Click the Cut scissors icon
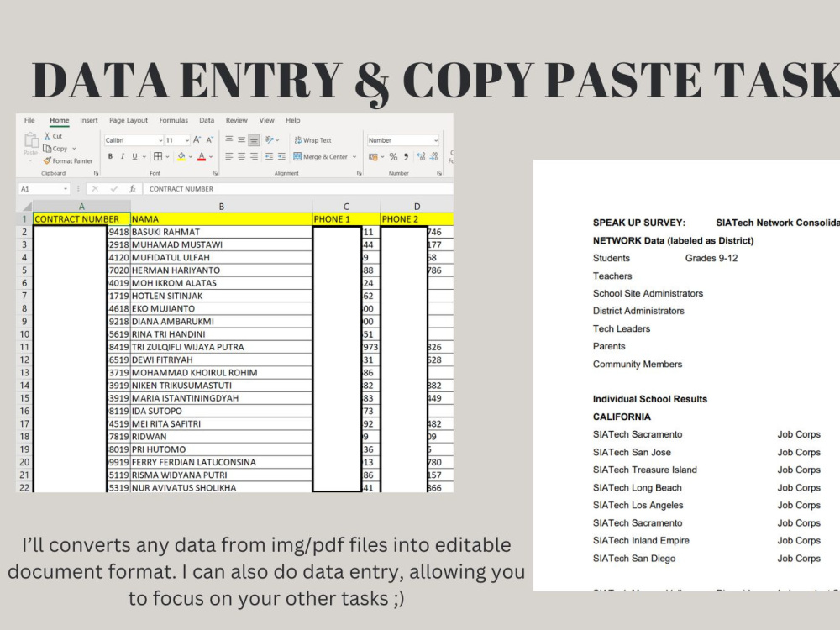Viewport: 840px width, 630px height. tap(47, 136)
